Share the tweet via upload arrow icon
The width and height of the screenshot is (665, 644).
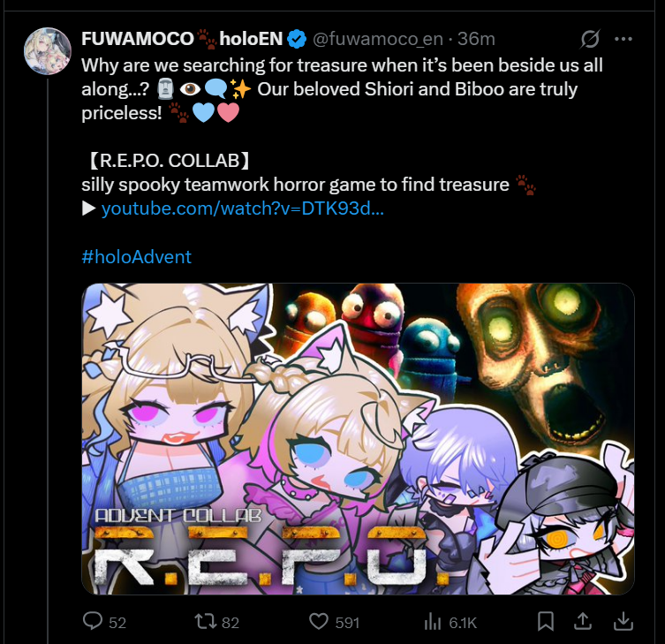[583, 621]
